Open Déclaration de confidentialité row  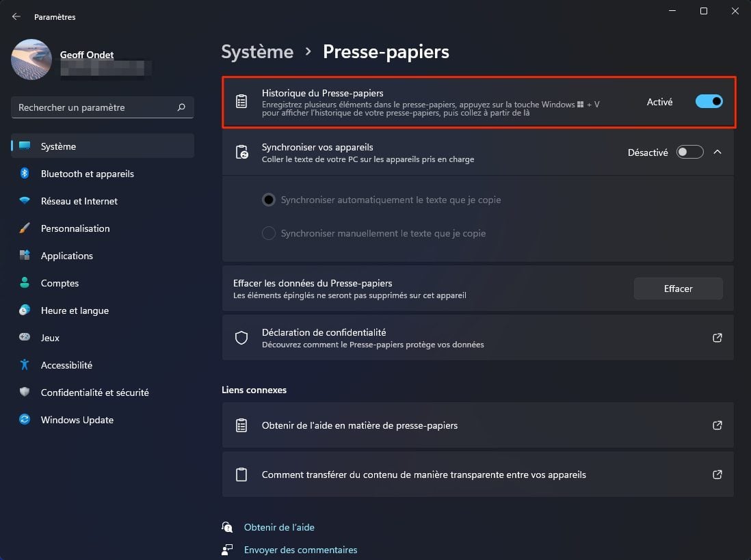click(x=477, y=338)
